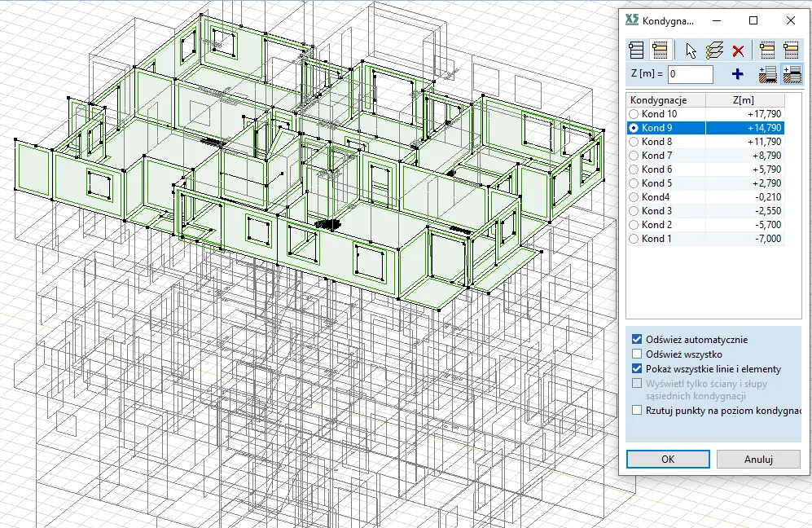Screen dimensions: 812x528
Task: Click the highlighted rightmost icon beside blue plus
Action: pos(790,74)
